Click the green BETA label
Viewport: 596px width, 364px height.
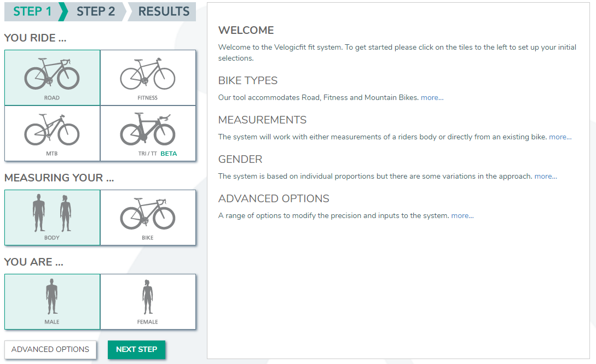point(169,154)
